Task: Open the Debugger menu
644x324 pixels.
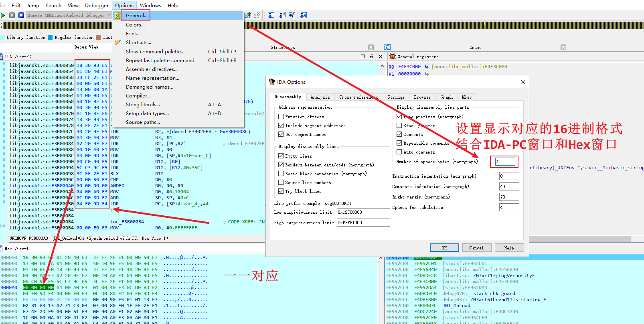Action: pyautogui.click(x=97, y=5)
